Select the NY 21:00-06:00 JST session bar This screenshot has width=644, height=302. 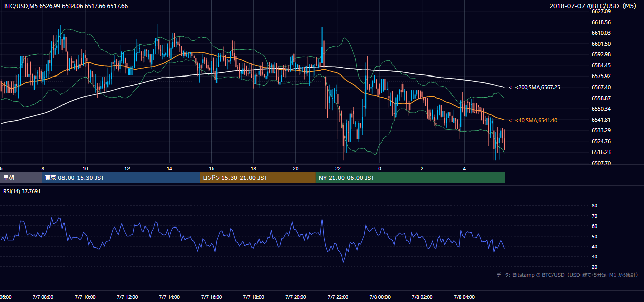[411, 178]
